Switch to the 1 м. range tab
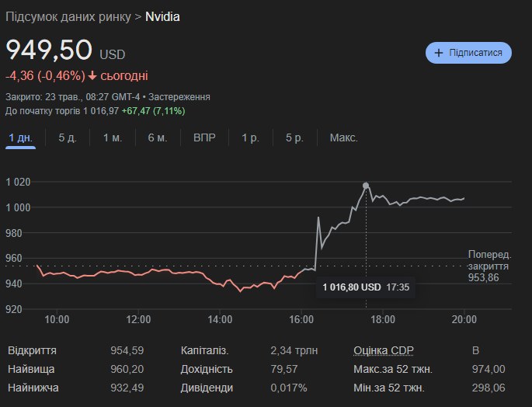Viewport: 532px width, 407px height. 113,137
